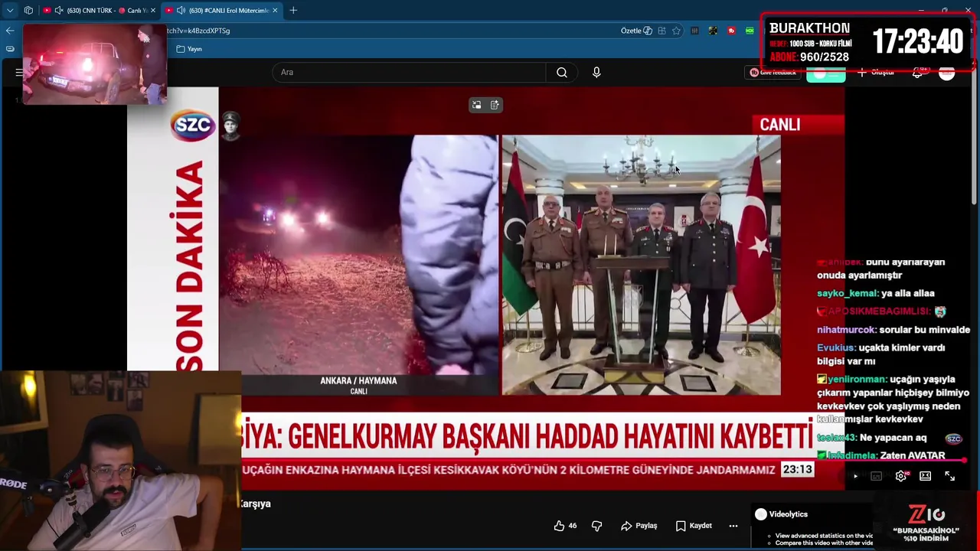
Task: Mute the Erol Mütercimler tab audio icon
Action: click(181, 11)
